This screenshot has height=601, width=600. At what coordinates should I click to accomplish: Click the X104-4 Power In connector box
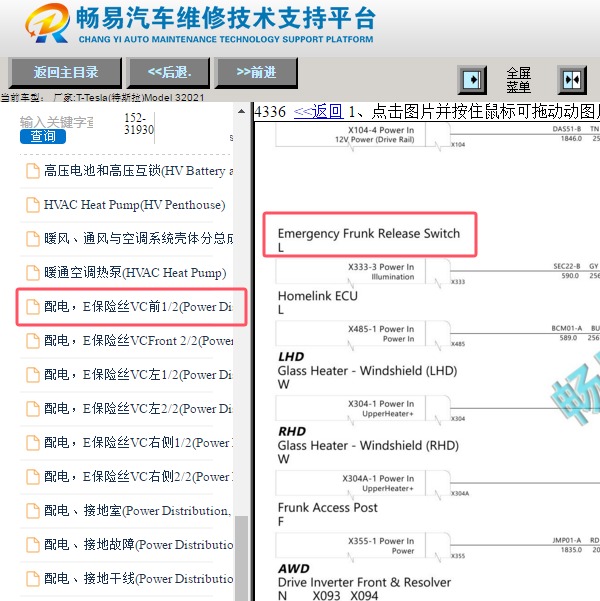click(362, 135)
